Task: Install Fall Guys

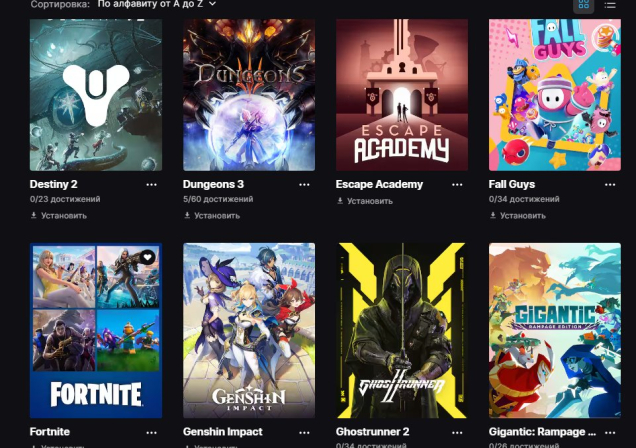Action: tap(518, 216)
